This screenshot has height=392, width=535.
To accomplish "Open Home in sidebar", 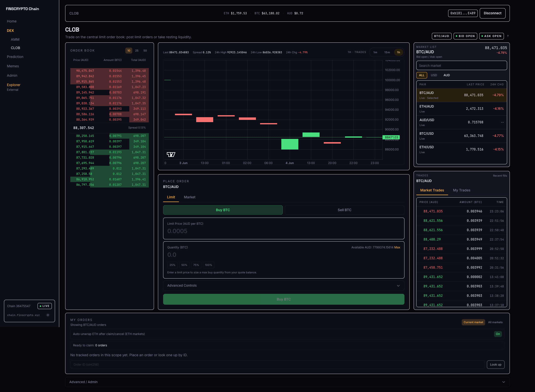I will click(12, 21).
